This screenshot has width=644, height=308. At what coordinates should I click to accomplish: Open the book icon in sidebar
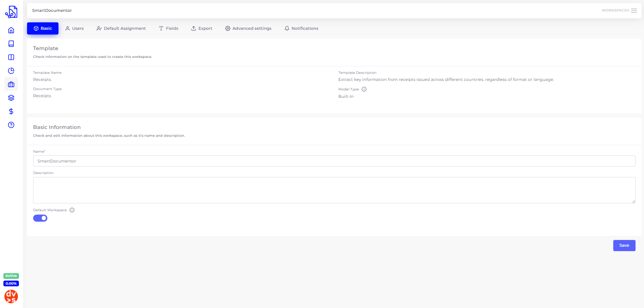(11, 44)
